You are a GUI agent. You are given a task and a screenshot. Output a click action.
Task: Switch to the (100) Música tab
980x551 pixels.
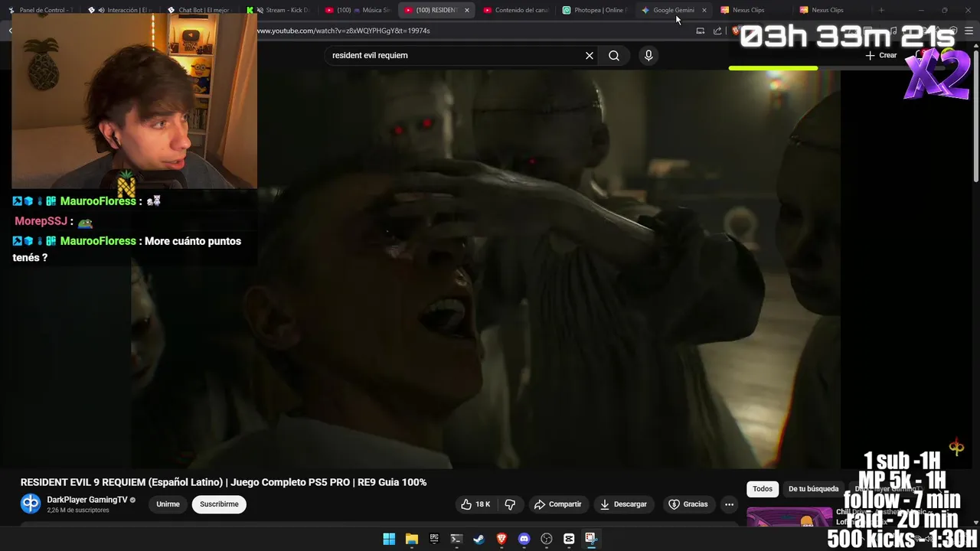[358, 10]
